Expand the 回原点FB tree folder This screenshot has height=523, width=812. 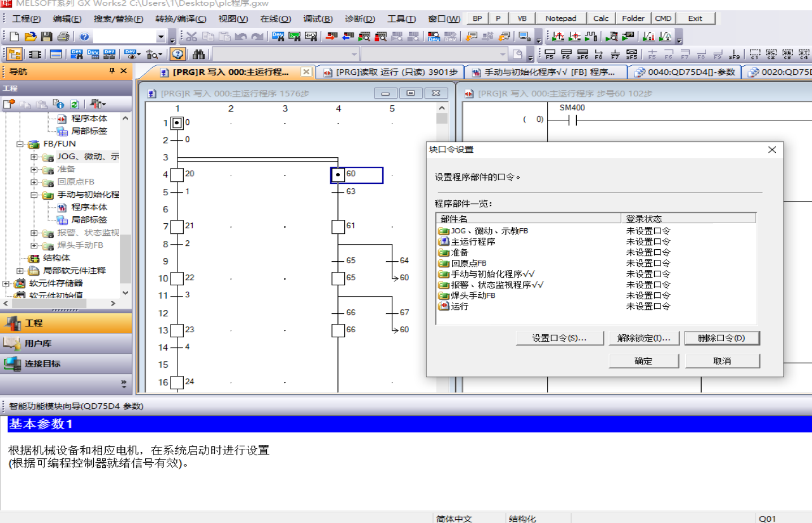coord(34,182)
